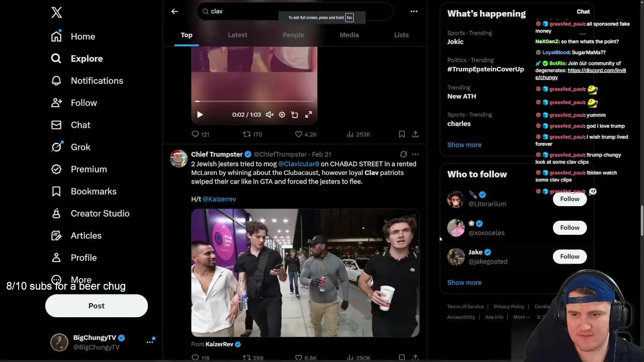Open @Clavicular0 mention link

pyautogui.click(x=298, y=164)
